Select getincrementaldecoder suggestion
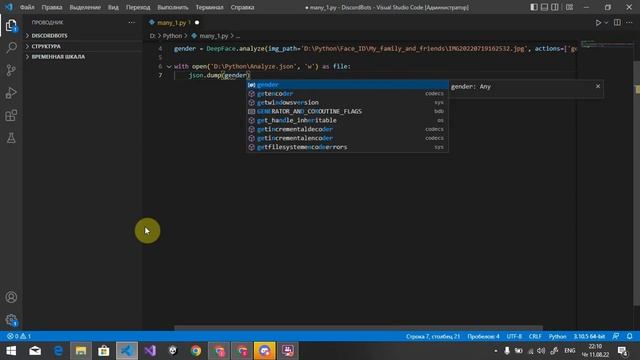The width and height of the screenshot is (640, 360). (x=347, y=129)
